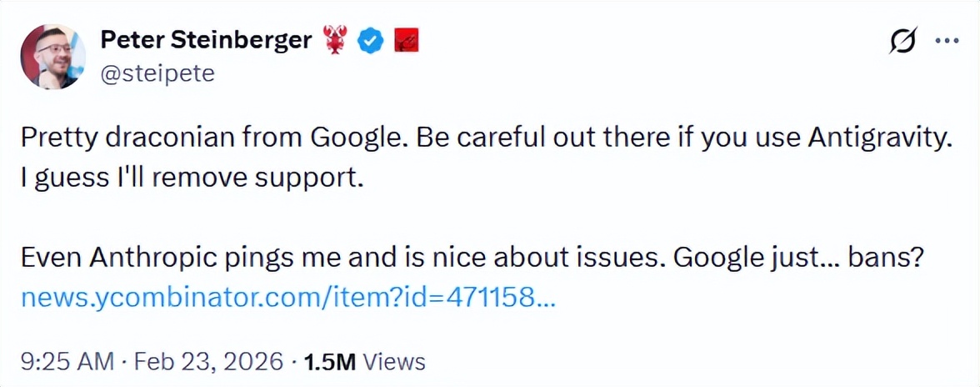The width and height of the screenshot is (980, 387).
Task: Click the "I guess I'll remove support." sentence
Action: click(192, 178)
